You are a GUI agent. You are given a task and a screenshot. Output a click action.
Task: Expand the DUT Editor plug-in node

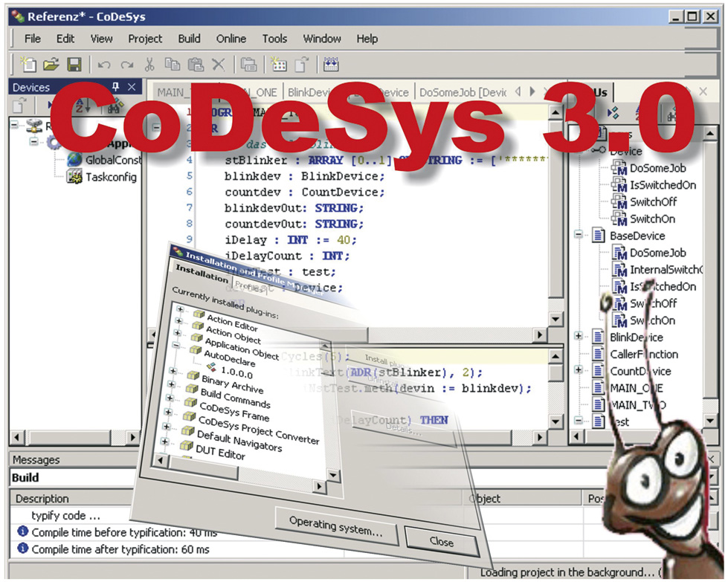(164, 440)
